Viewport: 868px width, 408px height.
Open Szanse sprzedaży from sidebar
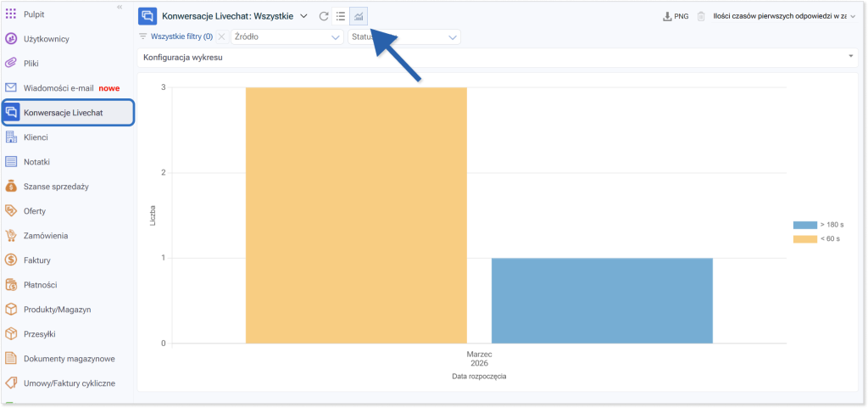57,187
